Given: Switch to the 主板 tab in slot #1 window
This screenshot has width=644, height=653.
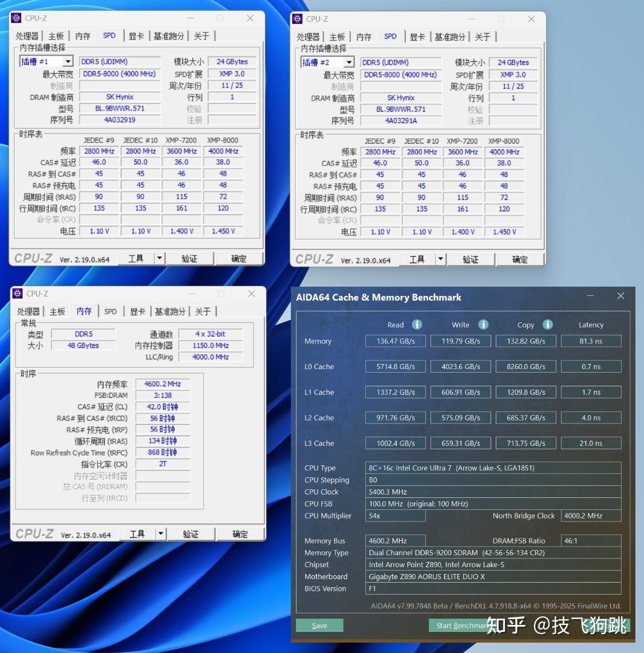Looking at the screenshot, I should [56, 36].
